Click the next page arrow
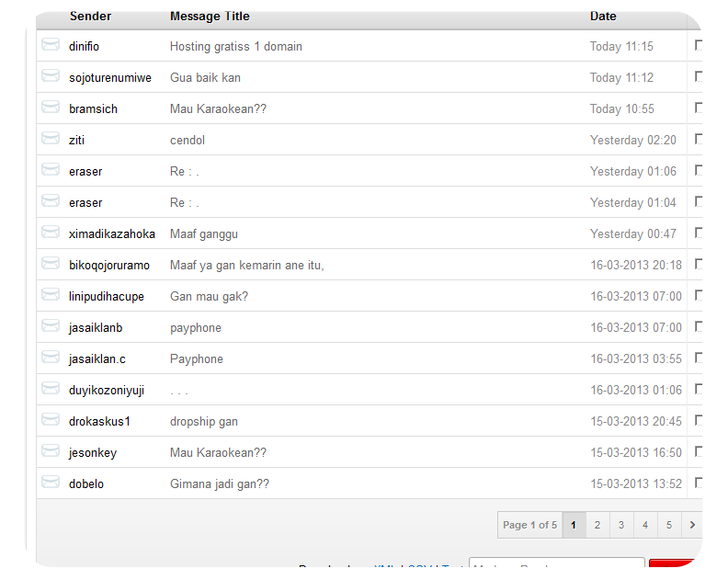 click(692, 525)
